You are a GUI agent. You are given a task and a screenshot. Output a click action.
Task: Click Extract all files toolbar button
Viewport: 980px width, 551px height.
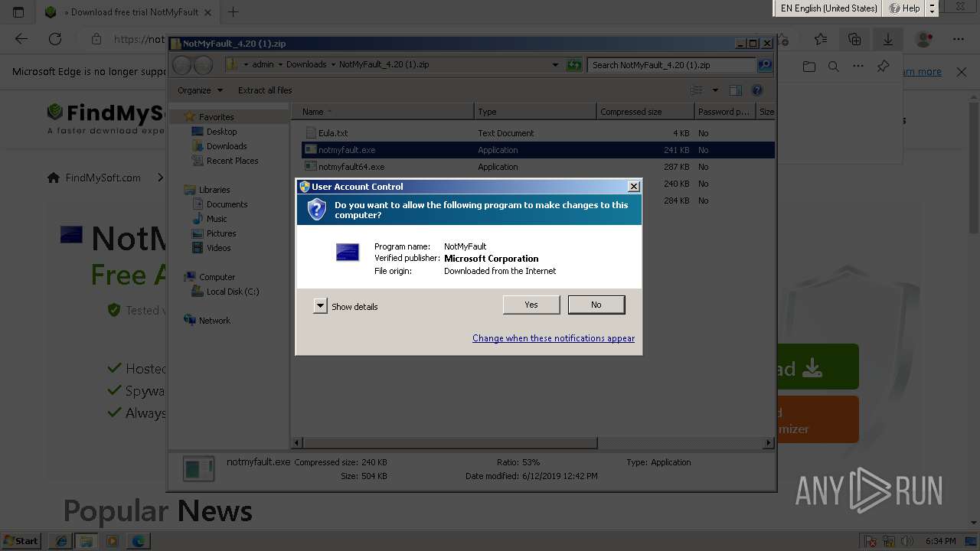point(265,90)
